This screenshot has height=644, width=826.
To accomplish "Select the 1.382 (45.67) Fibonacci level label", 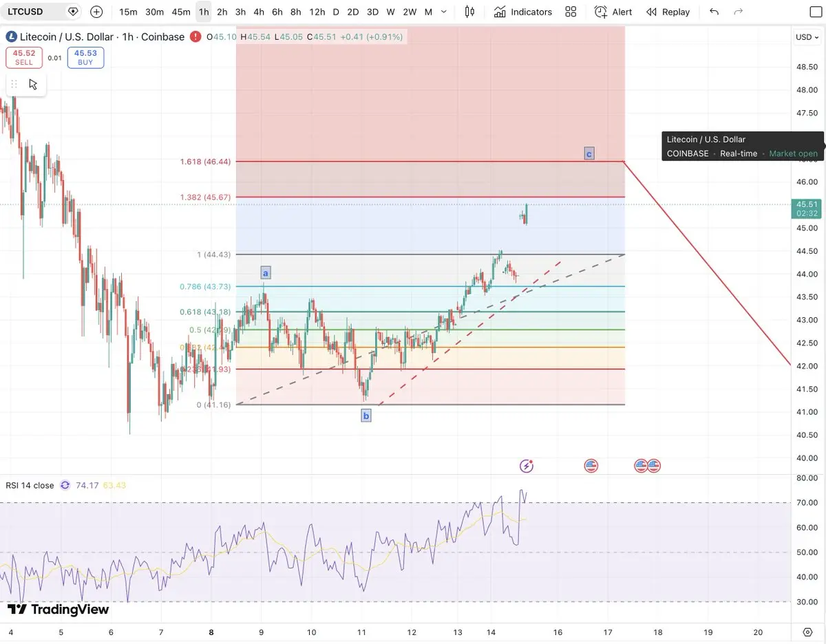I will (205, 197).
